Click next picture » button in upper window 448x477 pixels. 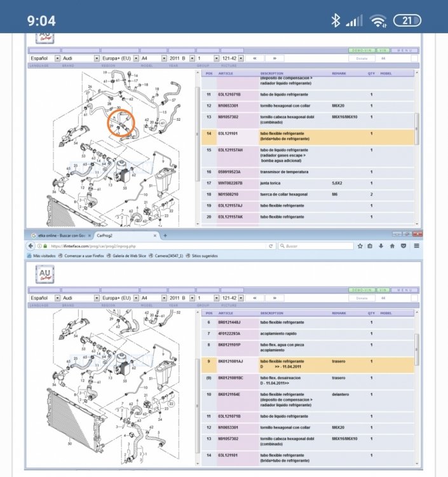[275, 58]
